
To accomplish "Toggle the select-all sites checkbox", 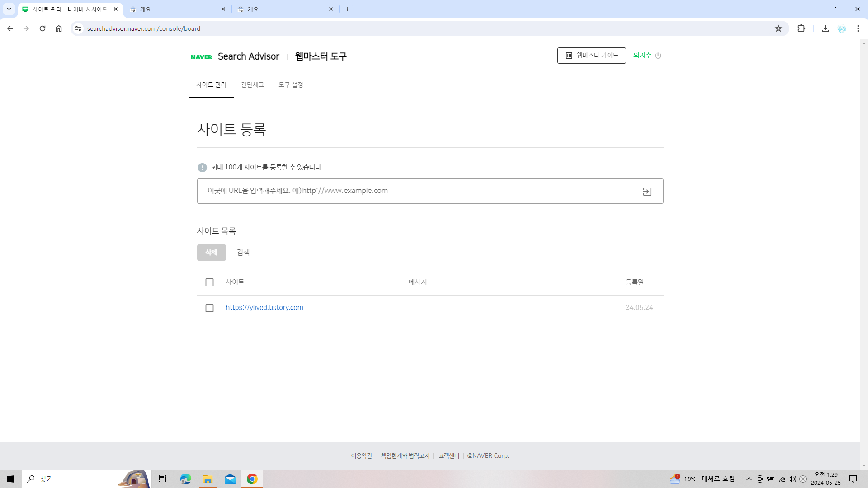I will 209,282.
